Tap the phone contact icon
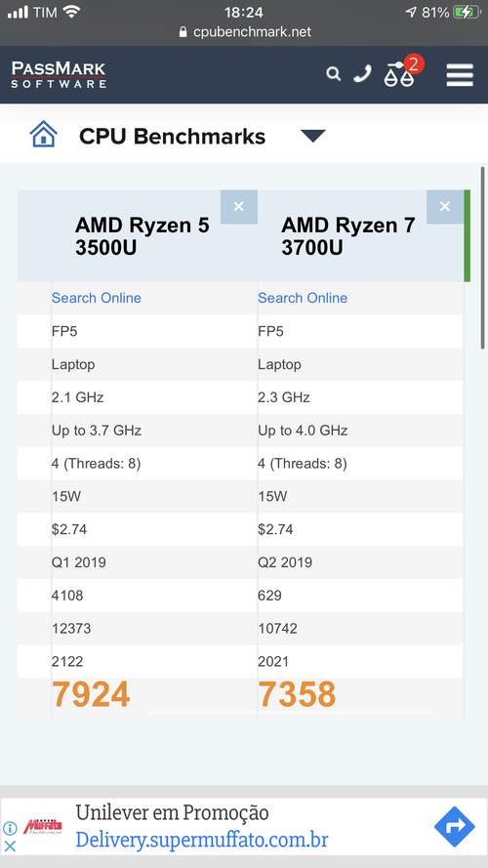This screenshot has height=868, width=488. click(362, 73)
